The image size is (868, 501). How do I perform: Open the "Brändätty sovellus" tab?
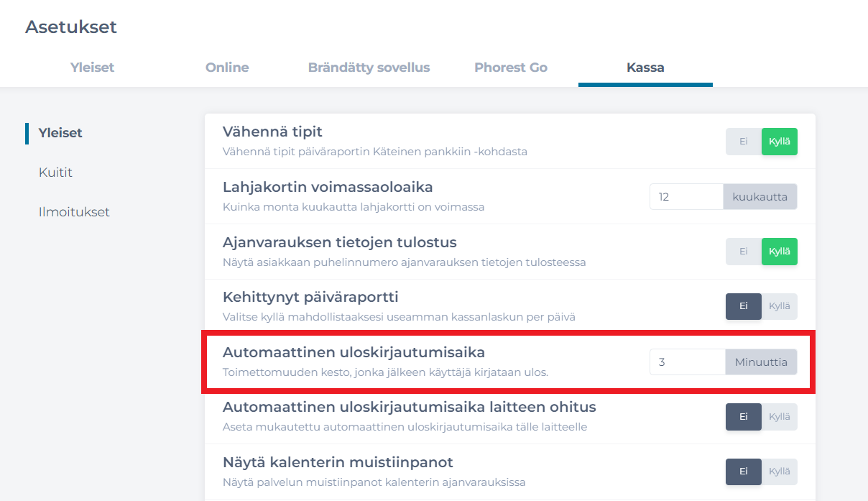(369, 67)
